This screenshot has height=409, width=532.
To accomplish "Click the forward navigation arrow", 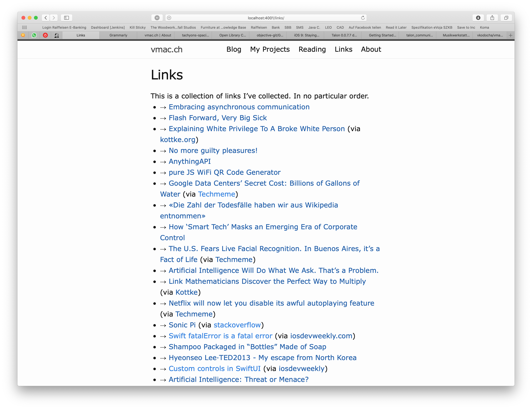I will tap(54, 18).
